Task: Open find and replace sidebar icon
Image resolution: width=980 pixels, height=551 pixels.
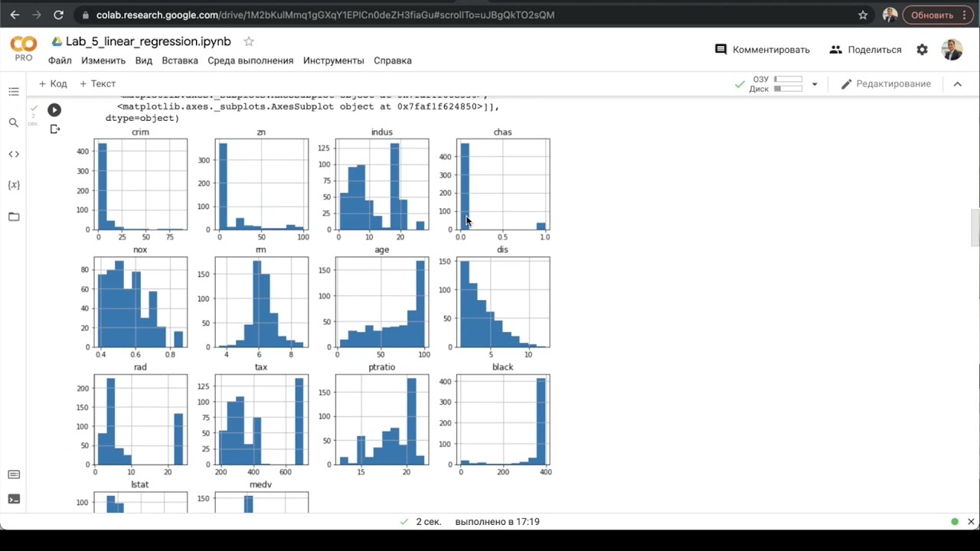Action: pos(14,122)
